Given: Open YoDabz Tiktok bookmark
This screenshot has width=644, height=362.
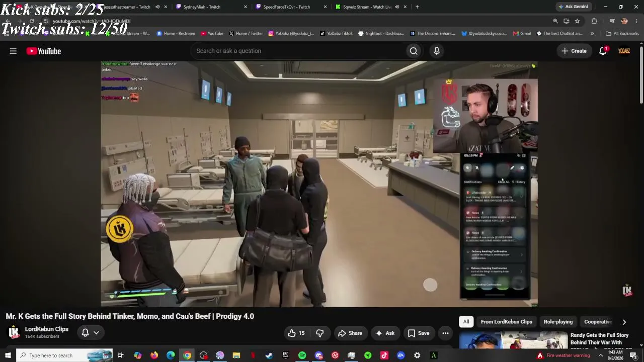Looking at the screenshot, I should (337, 34).
